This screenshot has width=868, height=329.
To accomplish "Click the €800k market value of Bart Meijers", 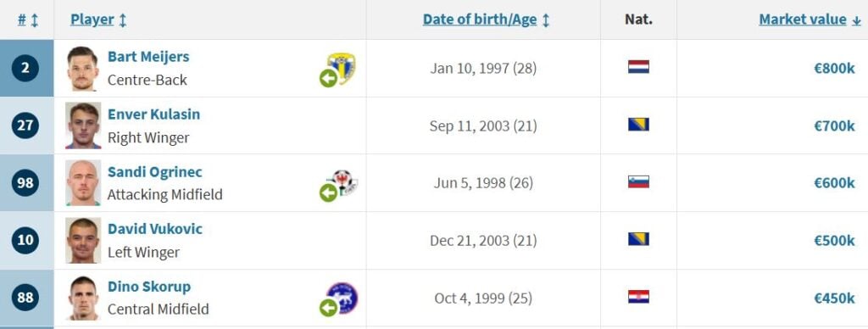I will point(834,69).
